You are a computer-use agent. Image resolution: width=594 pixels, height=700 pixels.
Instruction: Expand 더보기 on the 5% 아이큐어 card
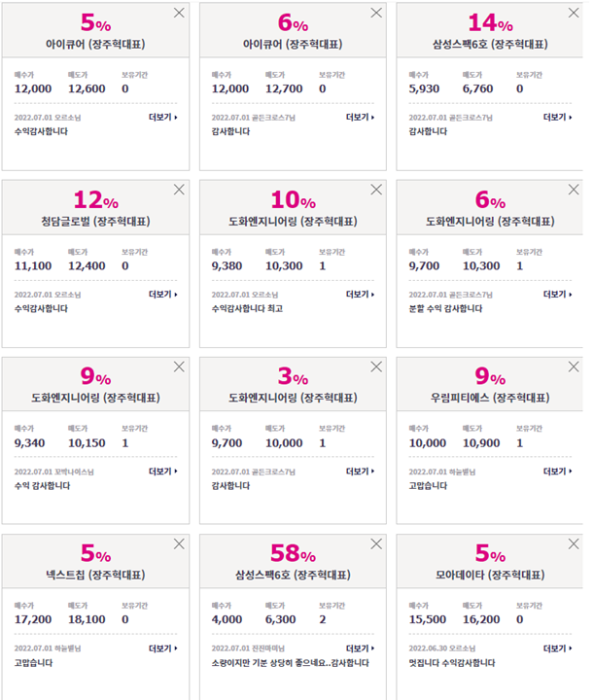[163, 117]
